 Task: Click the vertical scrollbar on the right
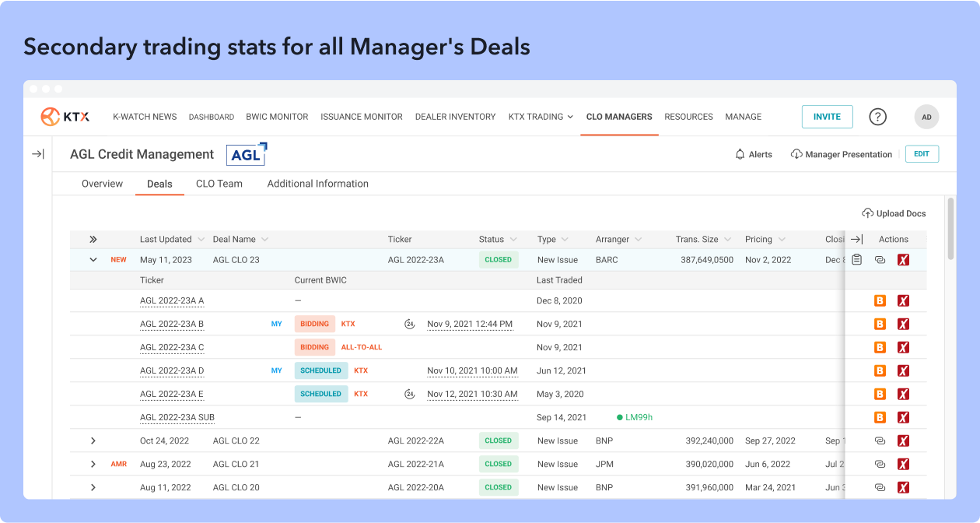(x=950, y=230)
